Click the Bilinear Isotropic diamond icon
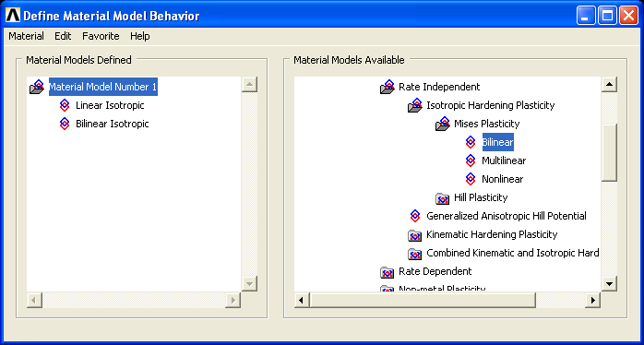Viewport: 644px width, 345px height. click(65, 124)
